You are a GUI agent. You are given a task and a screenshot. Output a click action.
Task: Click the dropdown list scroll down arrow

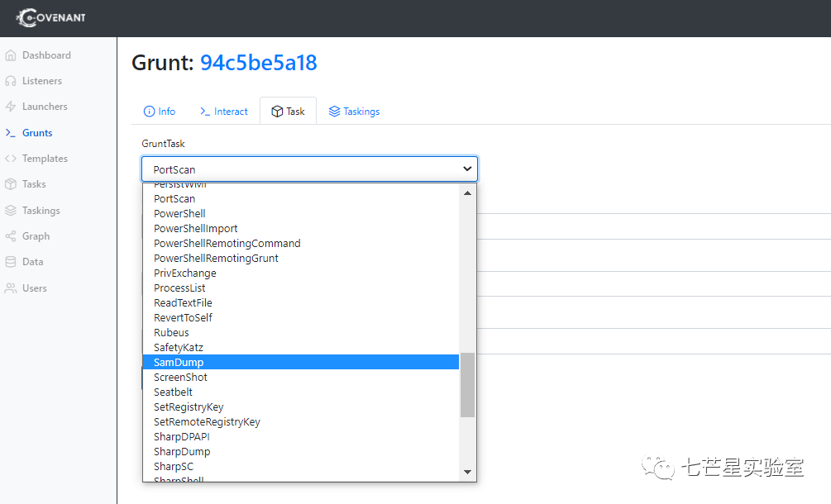click(x=467, y=472)
